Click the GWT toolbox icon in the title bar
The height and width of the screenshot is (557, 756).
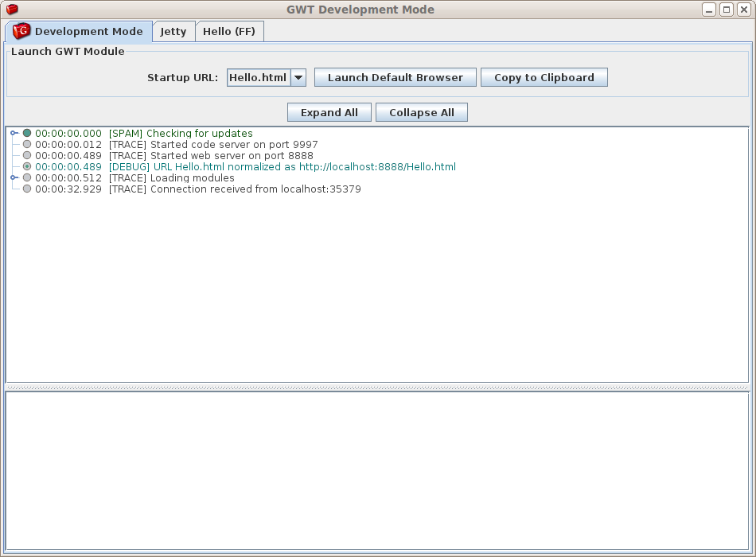pyautogui.click(x=12, y=10)
